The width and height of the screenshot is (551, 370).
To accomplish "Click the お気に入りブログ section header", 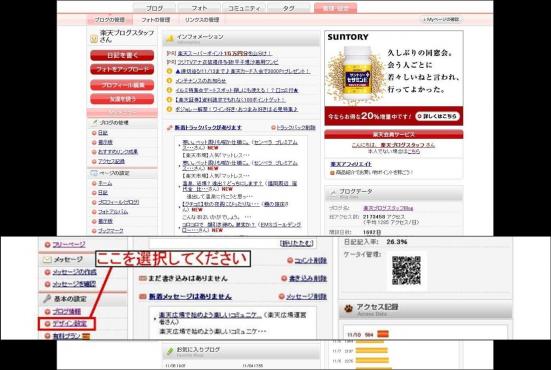I will pos(241,351).
